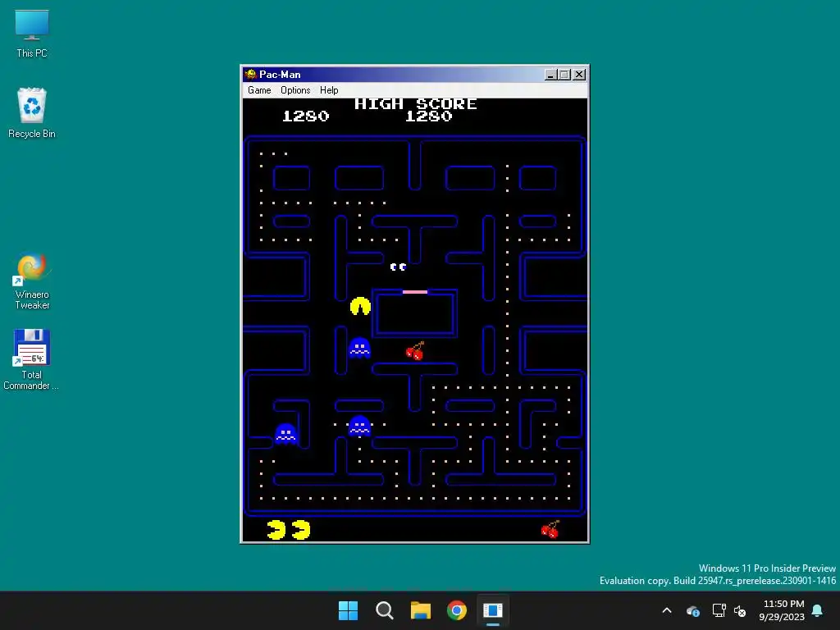Select the Winaero Tweaker shortcut
This screenshot has height=630, width=840.
pyautogui.click(x=32, y=282)
